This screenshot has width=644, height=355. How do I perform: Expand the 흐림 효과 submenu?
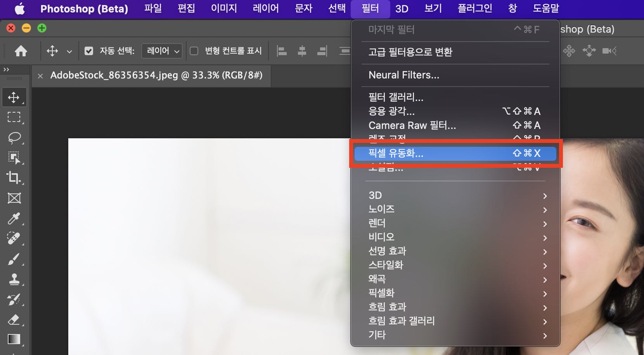click(x=455, y=307)
